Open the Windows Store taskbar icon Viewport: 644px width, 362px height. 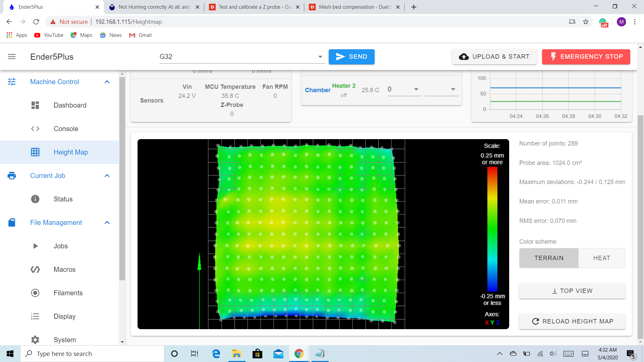(257, 354)
